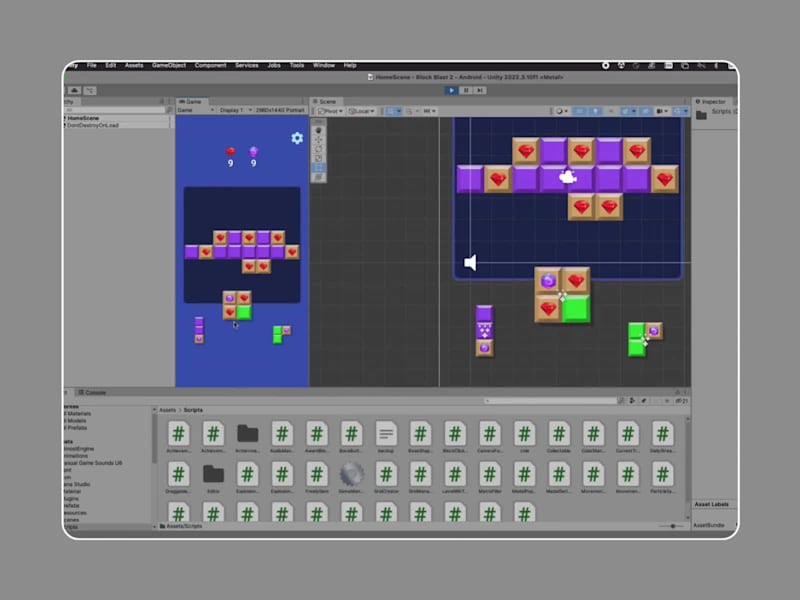Select the Rotate tool in Scene view
800x600 pixels.
point(319,148)
